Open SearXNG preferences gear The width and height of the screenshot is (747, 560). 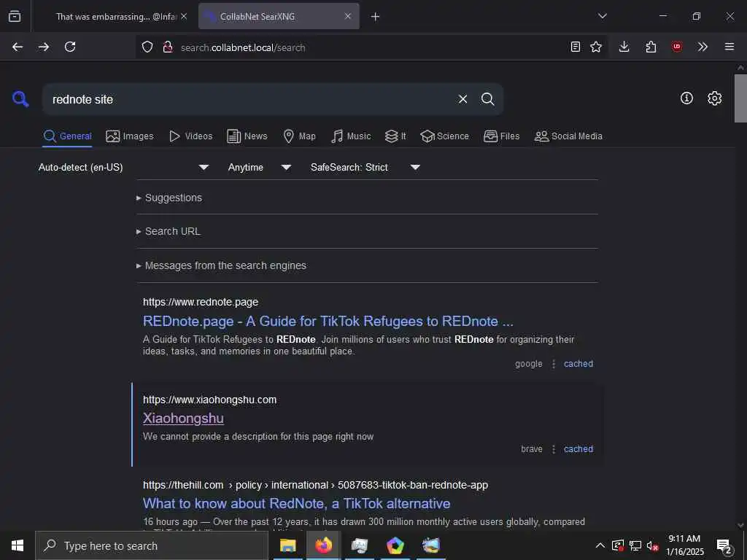tap(715, 98)
